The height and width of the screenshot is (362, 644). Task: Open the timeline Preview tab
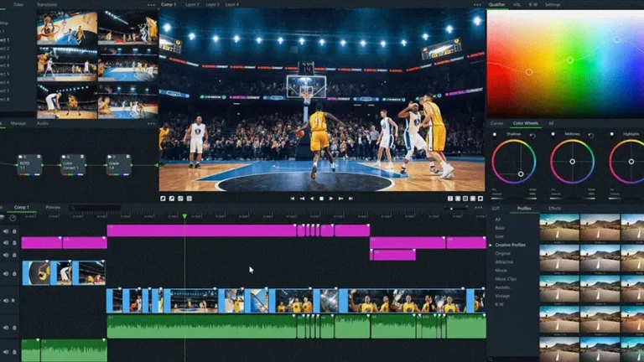53,208
